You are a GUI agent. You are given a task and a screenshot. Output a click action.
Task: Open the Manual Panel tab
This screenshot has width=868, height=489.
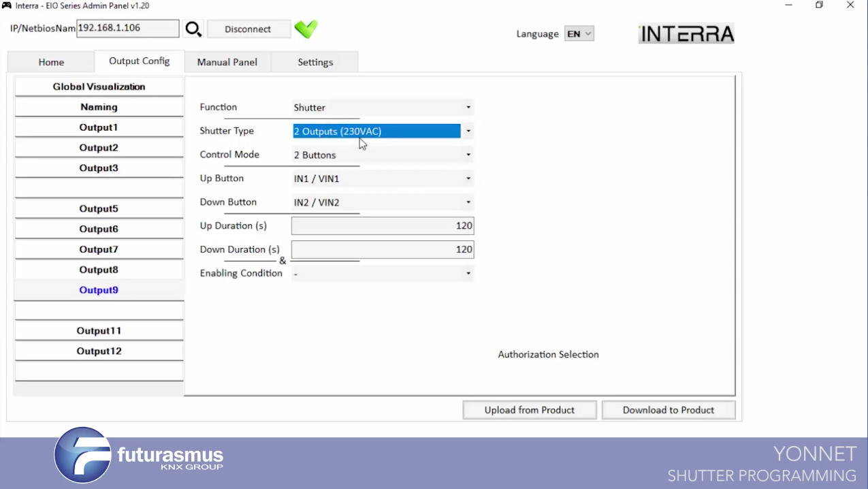click(227, 62)
